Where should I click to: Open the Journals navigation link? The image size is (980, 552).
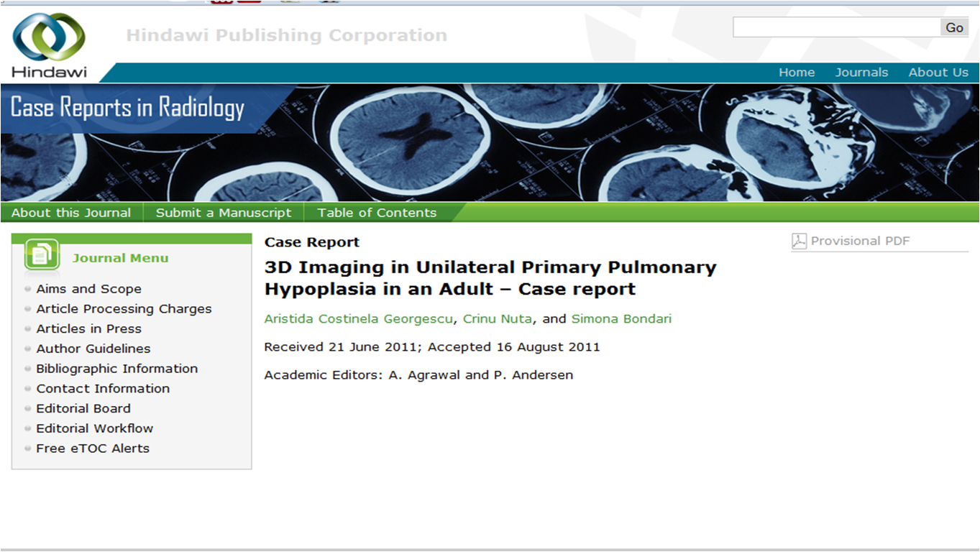tap(861, 73)
